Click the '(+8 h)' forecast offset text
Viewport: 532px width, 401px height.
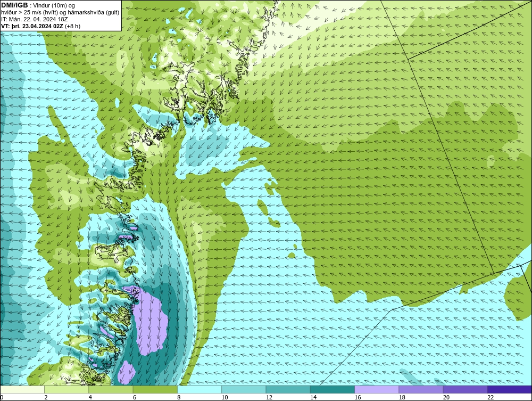pyautogui.click(x=72, y=26)
